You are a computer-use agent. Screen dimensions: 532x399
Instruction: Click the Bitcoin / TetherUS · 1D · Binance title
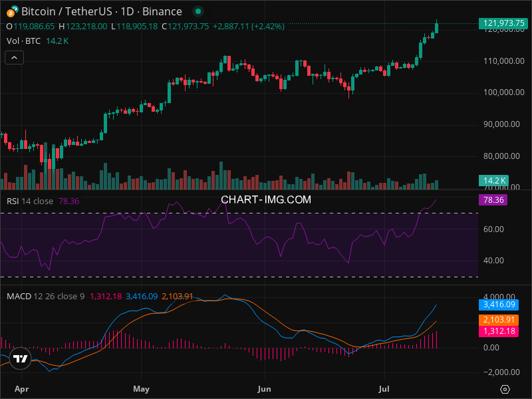(x=102, y=11)
